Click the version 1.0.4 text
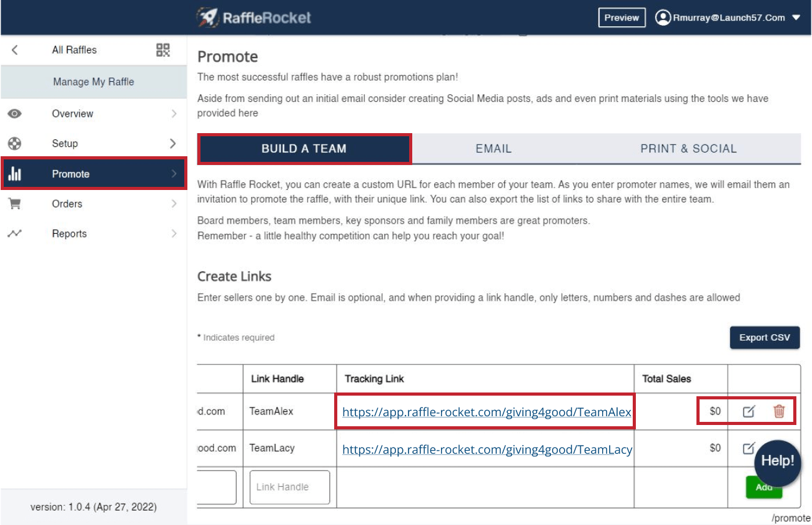812x525 pixels. [94, 507]
